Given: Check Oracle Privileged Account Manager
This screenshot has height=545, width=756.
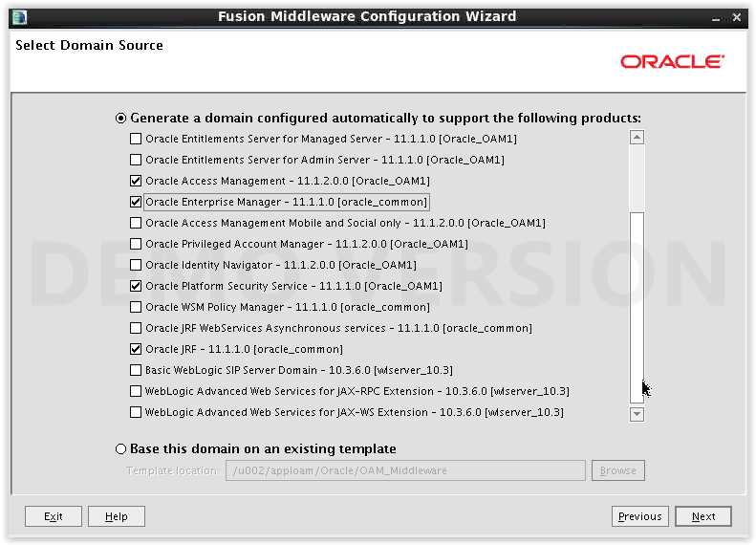Looking at the screenshot, I should (x=136, y=244).
